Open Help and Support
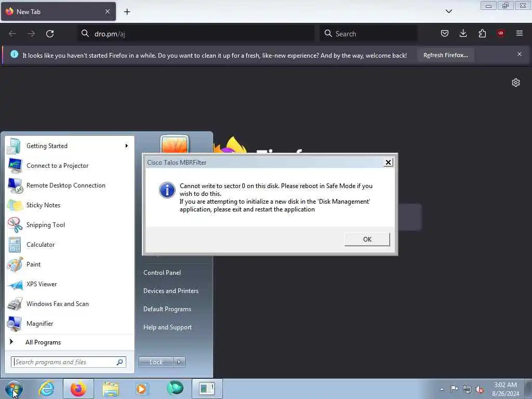 (x=167, y=327)
